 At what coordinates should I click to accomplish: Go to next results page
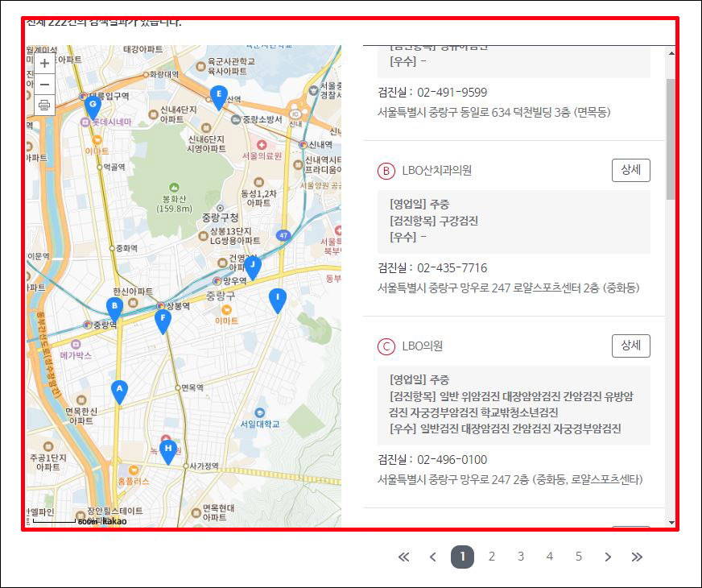[x=608, y=557]
